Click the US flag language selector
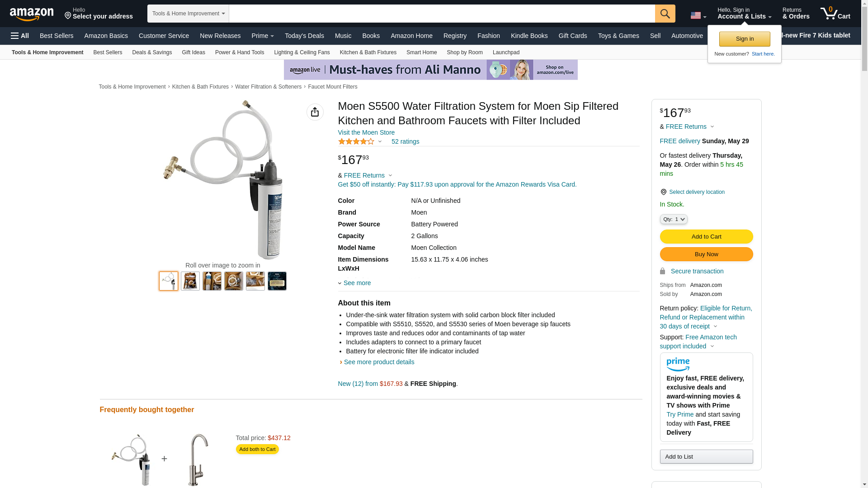Image resolution: width=868 pixels, height=488 pixels. point(698,15)
